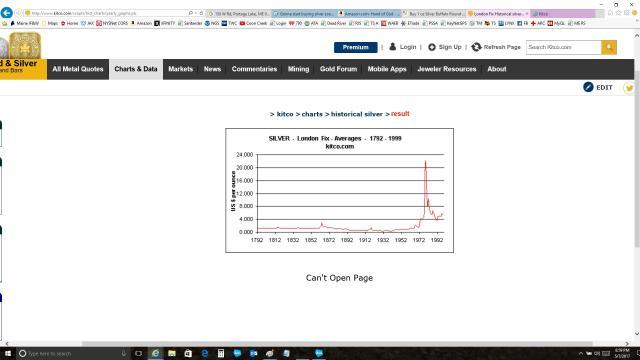Click the Refresh Page circular arrows icon
The height and width of the screenshot is (360, 640).
(x=476, y=47)
